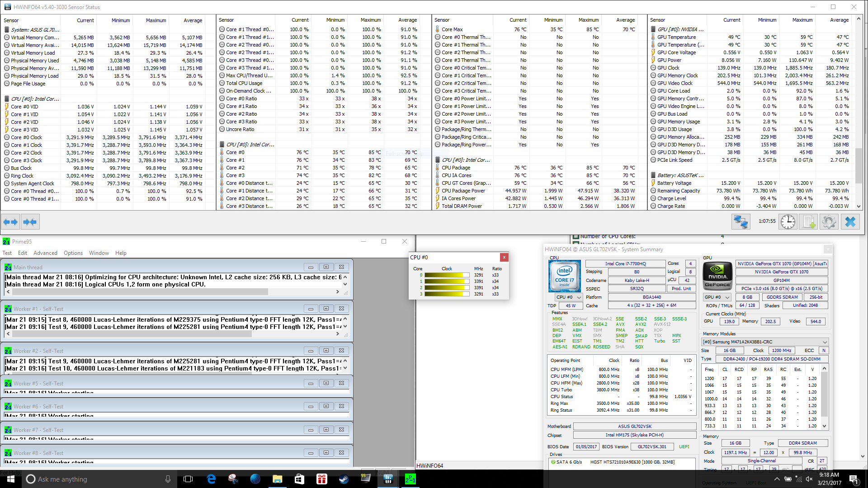Start logging with the spreadsheet-plus icon
The width and height of the screenshot is (868, 488).
point(808,222)
